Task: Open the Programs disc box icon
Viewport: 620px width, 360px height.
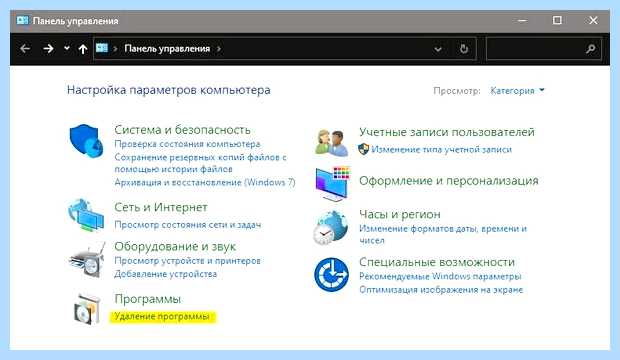Action: click(87, 309)
